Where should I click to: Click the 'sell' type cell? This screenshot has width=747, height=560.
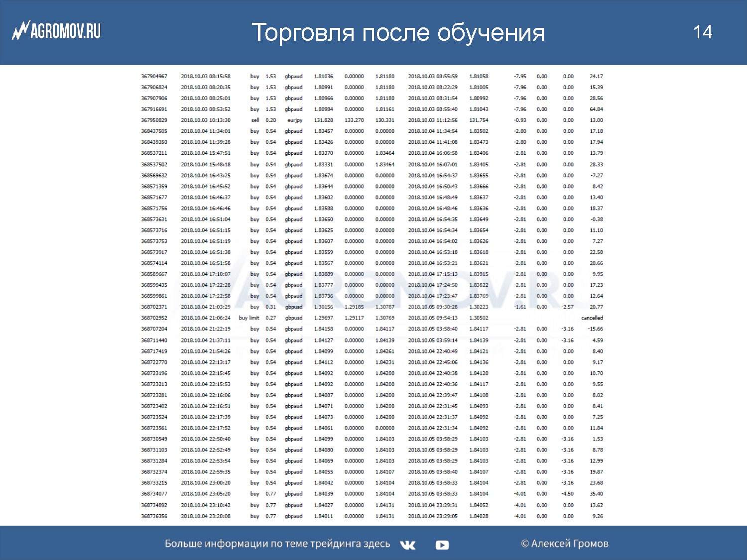[255, 120]
